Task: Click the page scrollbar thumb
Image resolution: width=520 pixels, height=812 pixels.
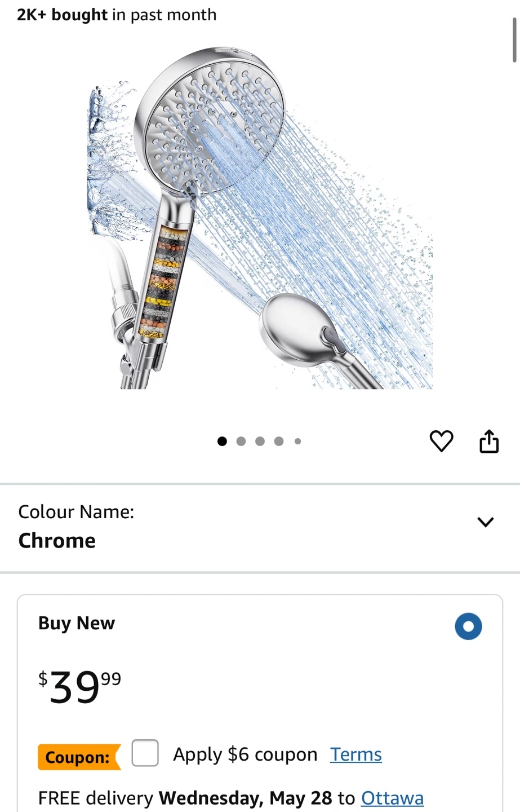Action: [x=514, y=39]
